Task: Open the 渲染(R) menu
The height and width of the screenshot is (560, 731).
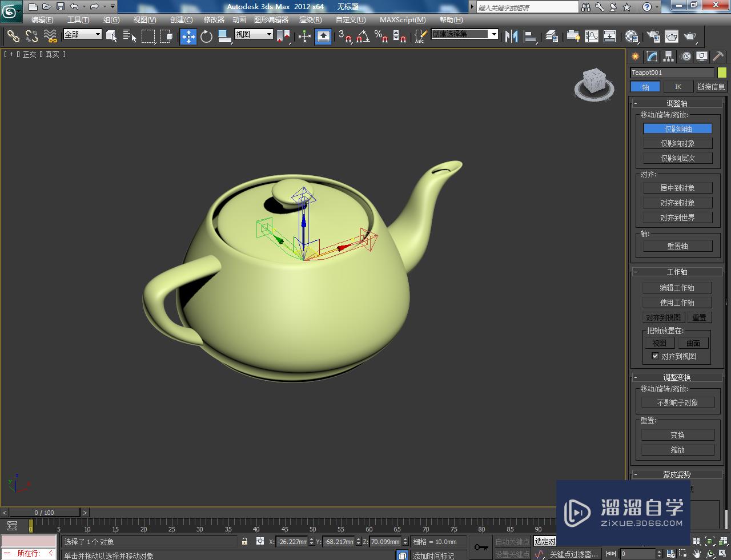Action: coord(310,19)
